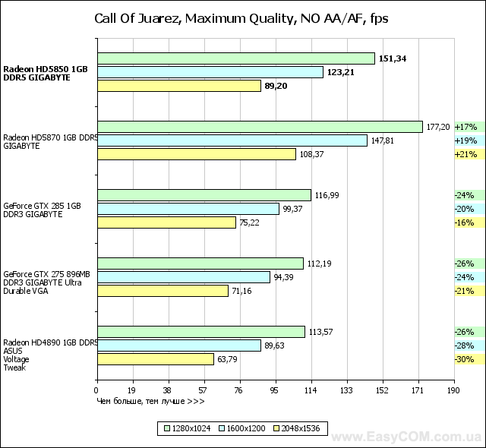486x448 pixels.
Task: Click the green HD5850 bar for 1280x1024
Action: click(236, 58)
